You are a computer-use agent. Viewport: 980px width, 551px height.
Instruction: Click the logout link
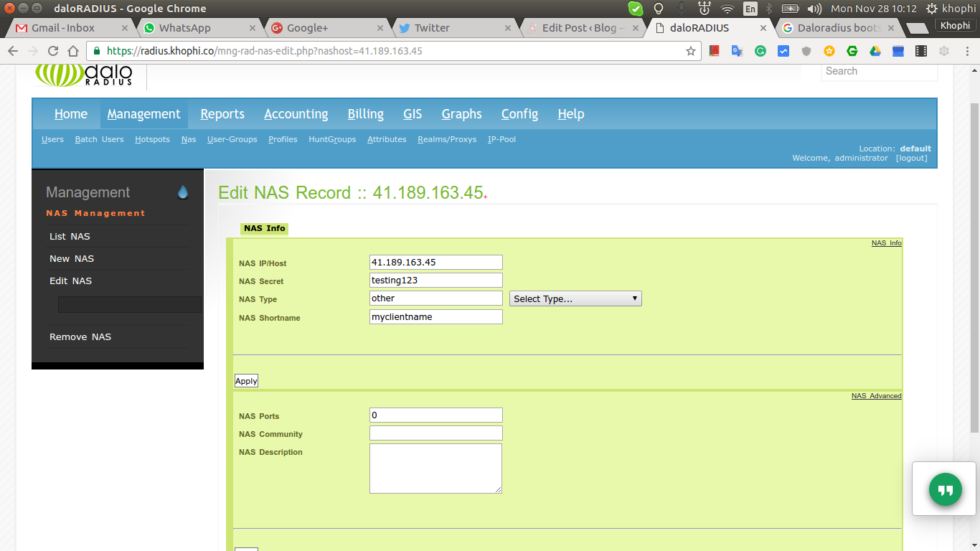(911, 158)
